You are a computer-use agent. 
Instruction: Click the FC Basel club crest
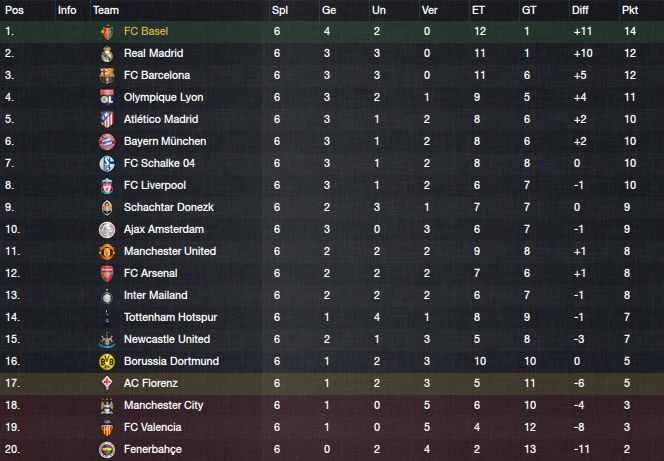coord(107,32)
